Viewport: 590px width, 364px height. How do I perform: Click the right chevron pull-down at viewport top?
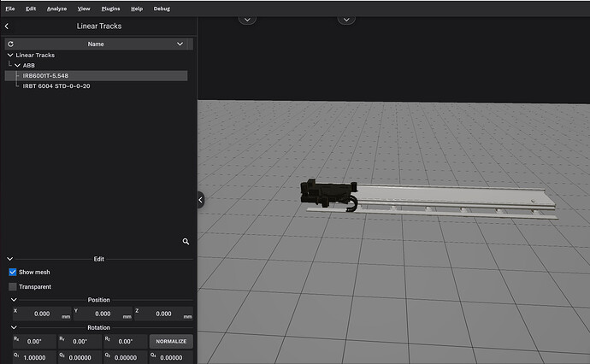point(345,19)
